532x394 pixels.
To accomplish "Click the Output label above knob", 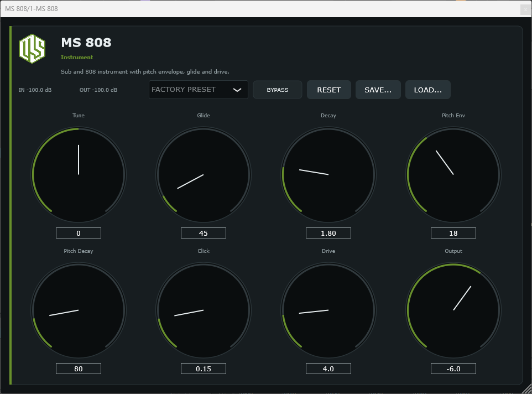I will pos(453,251).
